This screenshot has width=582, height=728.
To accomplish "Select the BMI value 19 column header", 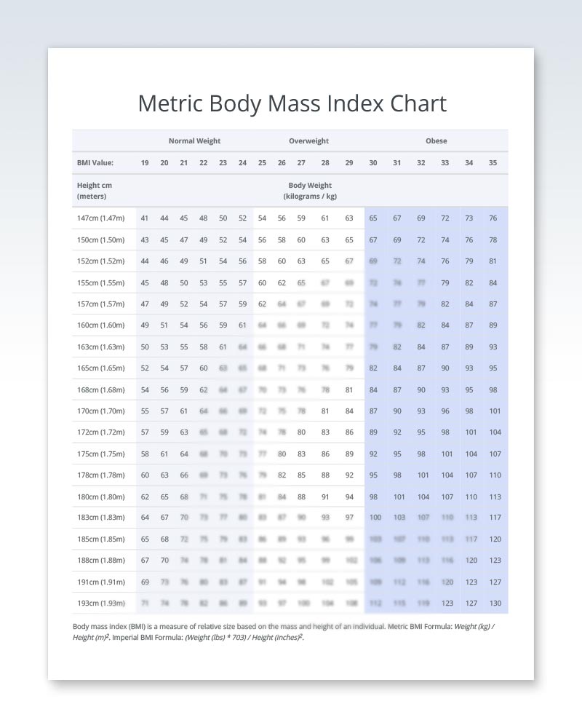I will (x=145, y=163).
